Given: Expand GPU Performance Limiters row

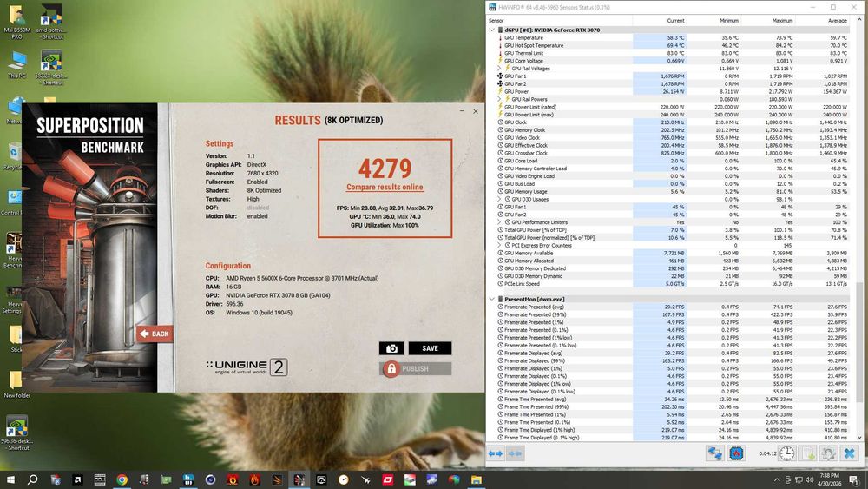Looking at the screenshot, I should click(x=499, y=222).
